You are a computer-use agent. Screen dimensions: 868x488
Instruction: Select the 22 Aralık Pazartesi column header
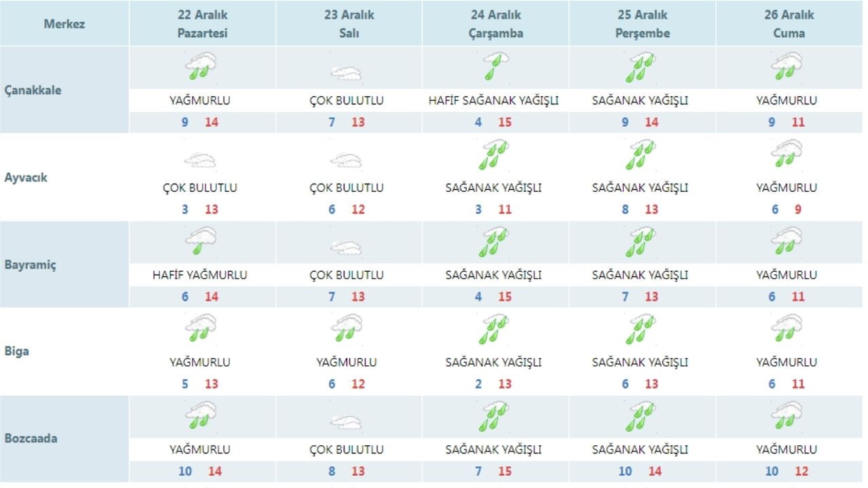(202, 24)
